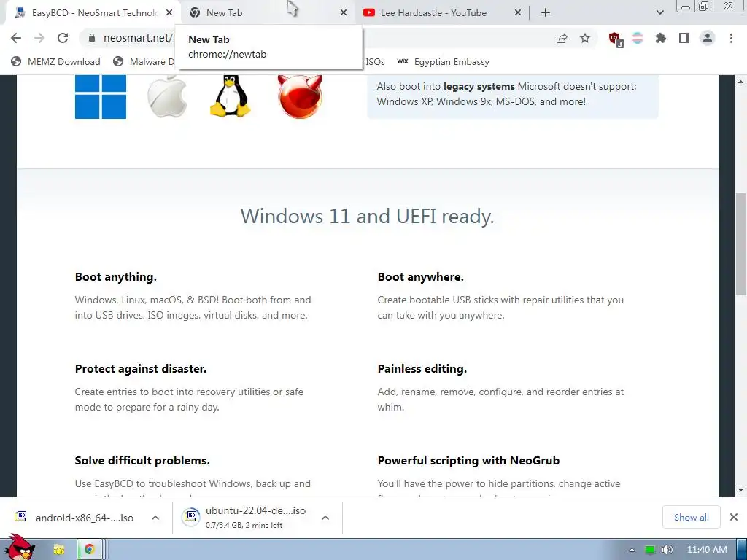Image resolution: width=747 pixels, height=560 pixels.
Task: Open Egyptian Embassy bookmark
Action: (444, 62)
